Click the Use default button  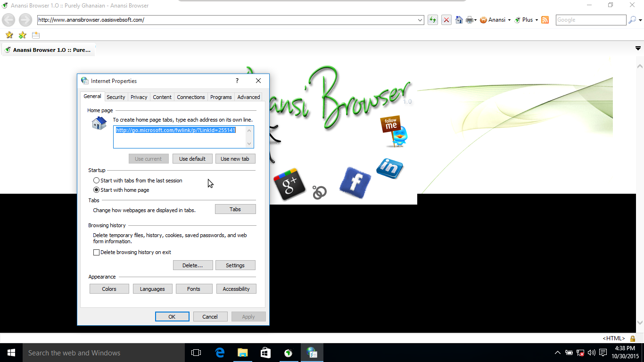192,159
